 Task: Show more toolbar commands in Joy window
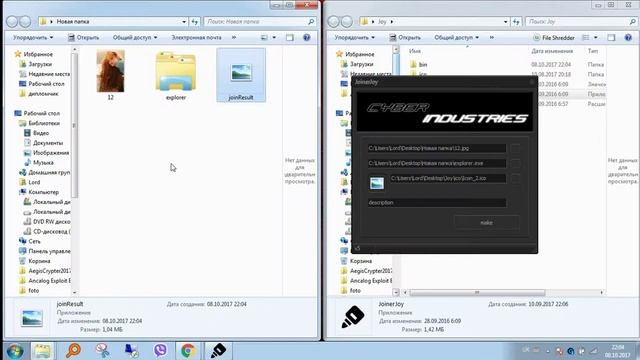pos(492,38)
